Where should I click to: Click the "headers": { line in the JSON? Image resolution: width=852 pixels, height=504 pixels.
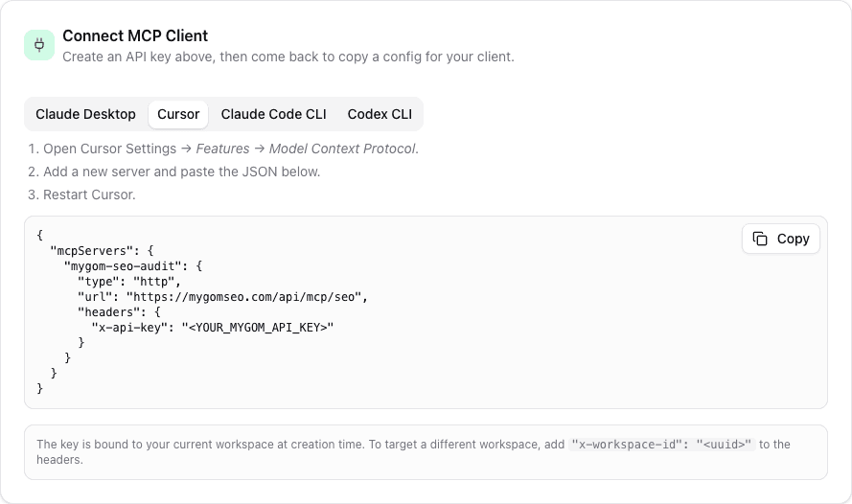119,311
